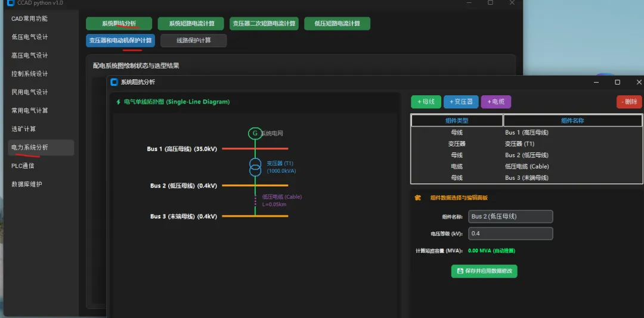
Task: Click the 系统电网 label in the diagram
Action: (272, 133)
